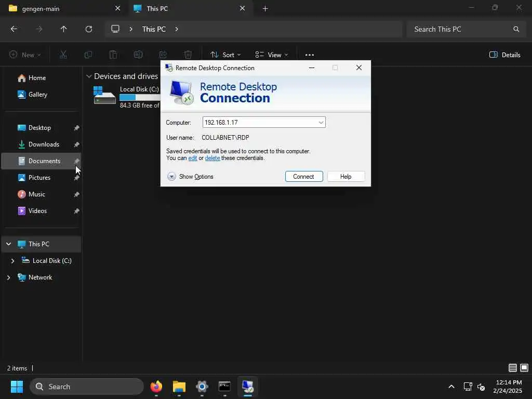
Task: Open Documents quick access folder
Action: pos(42,161)
